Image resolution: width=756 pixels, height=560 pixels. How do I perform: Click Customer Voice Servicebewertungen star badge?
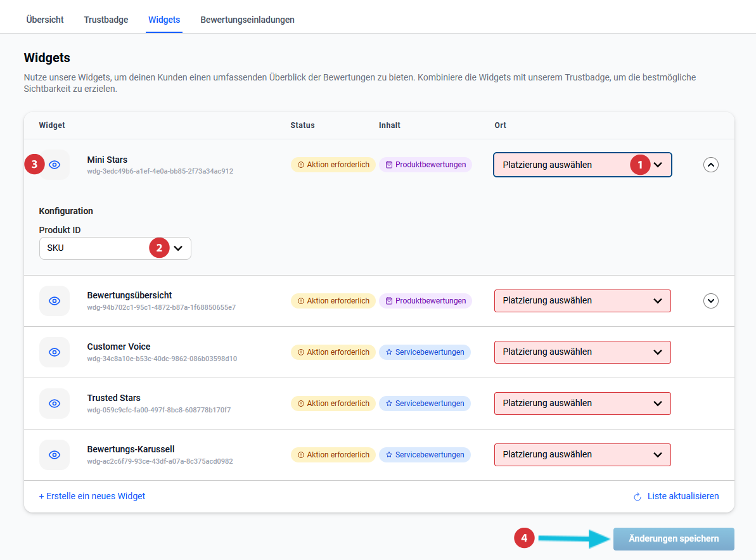[425, 352]
